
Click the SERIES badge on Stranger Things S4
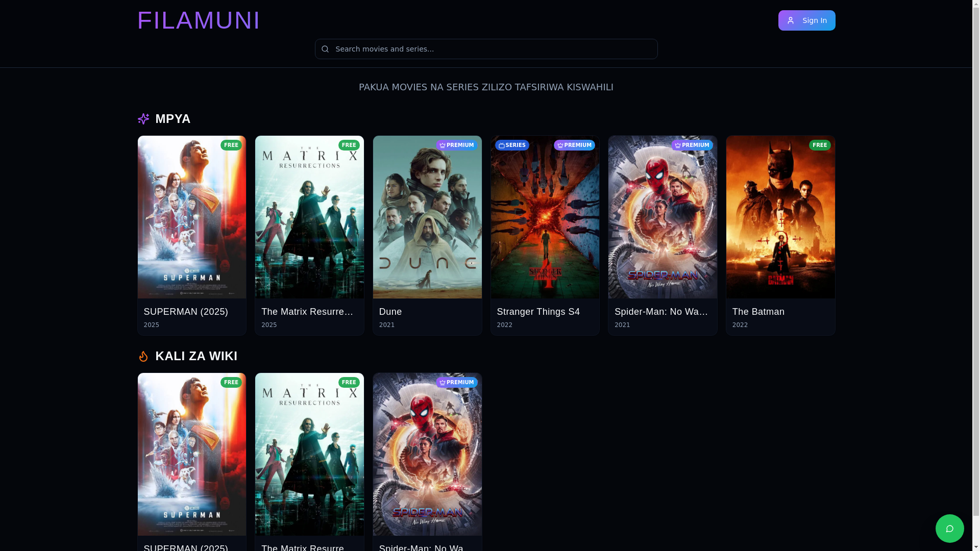pos(512,145)
